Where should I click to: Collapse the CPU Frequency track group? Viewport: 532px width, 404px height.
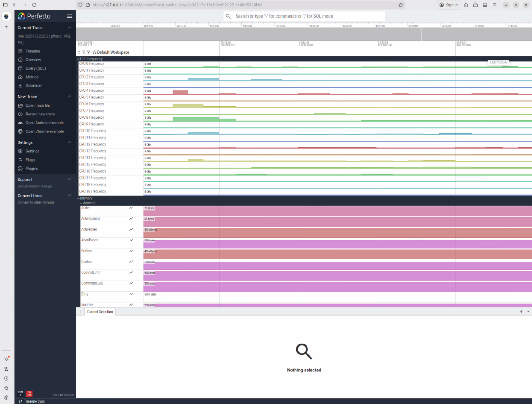(x=78, y=59)
